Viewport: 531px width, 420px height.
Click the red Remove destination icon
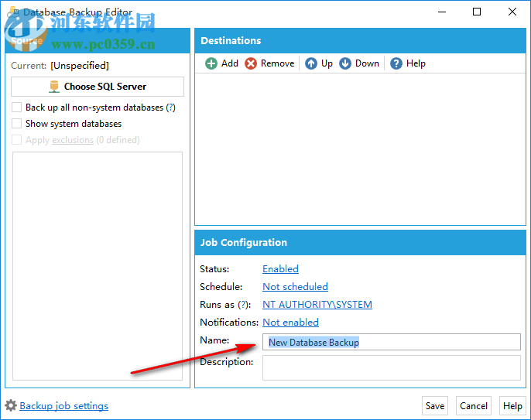click(x=251, y=63)
